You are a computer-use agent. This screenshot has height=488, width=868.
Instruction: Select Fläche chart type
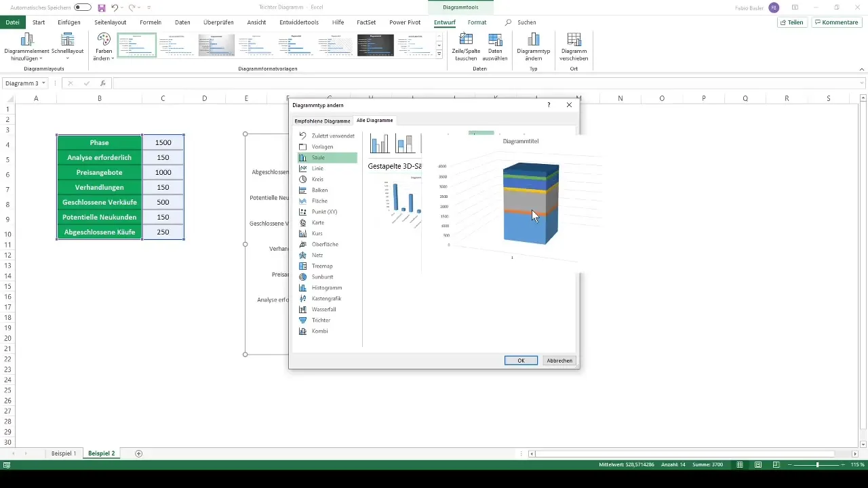pos(328,201)
